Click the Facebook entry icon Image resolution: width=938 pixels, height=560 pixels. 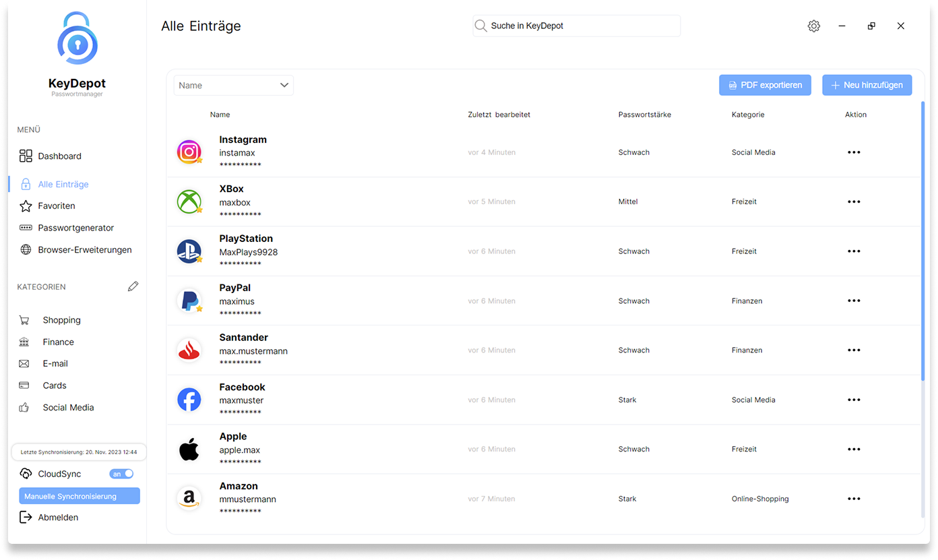pyautogui.click(x=189, y=400)
